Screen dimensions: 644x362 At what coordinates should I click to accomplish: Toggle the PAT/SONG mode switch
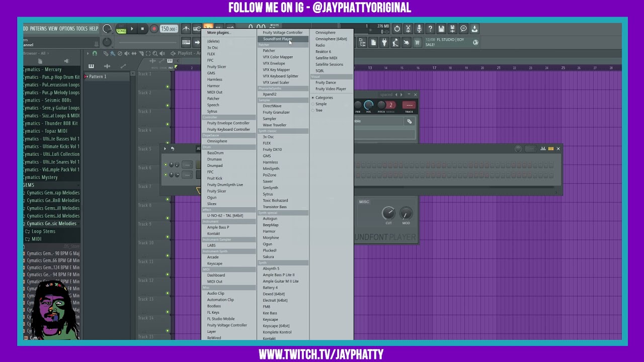(x=121, y=29)
